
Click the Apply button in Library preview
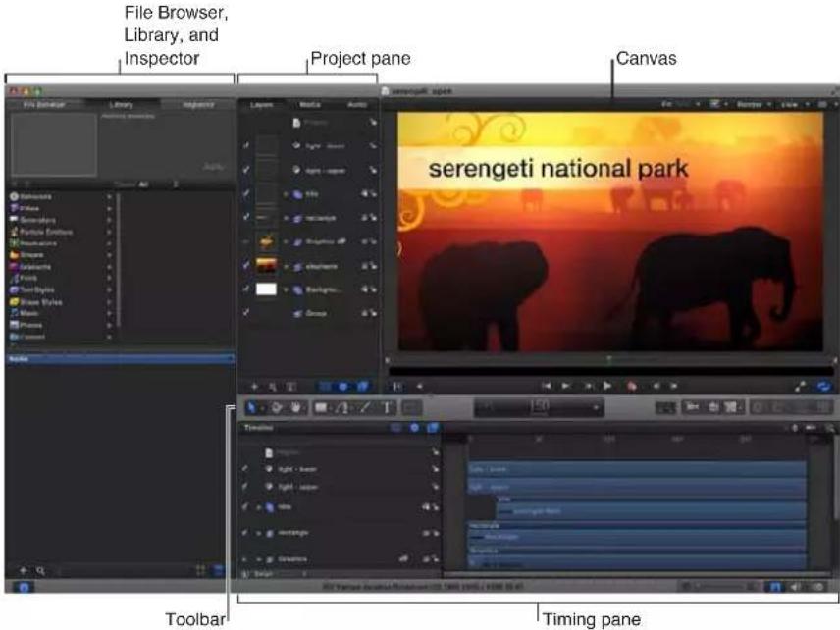(213, 167)
